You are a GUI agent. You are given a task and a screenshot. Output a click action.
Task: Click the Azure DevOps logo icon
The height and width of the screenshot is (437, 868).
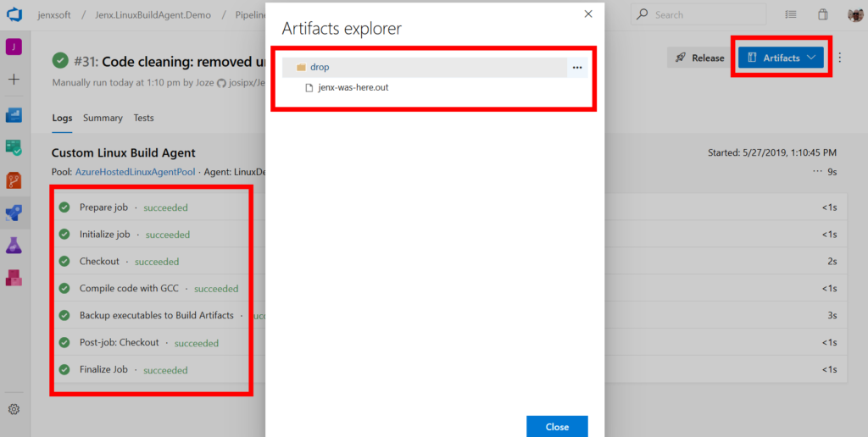click(x=14, y=14)
